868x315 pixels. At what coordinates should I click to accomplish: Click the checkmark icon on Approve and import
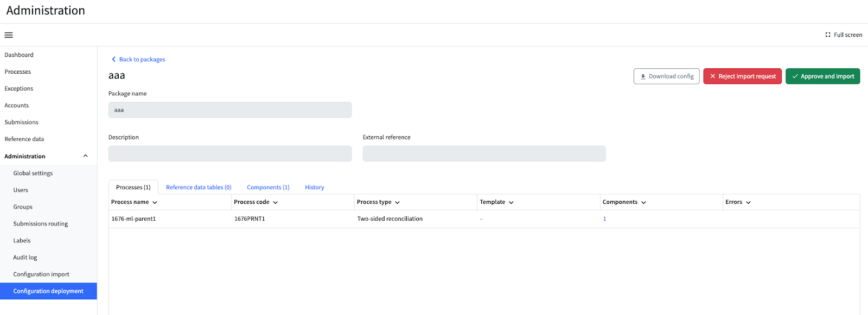(x=795, y=76)
